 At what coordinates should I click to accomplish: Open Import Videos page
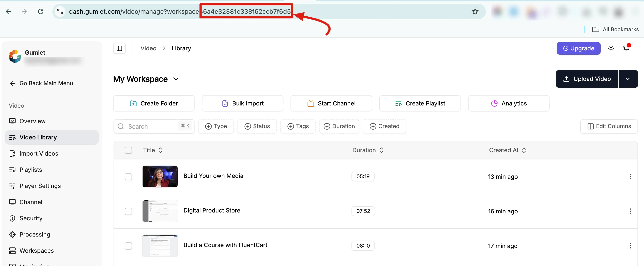click(34, 154)
